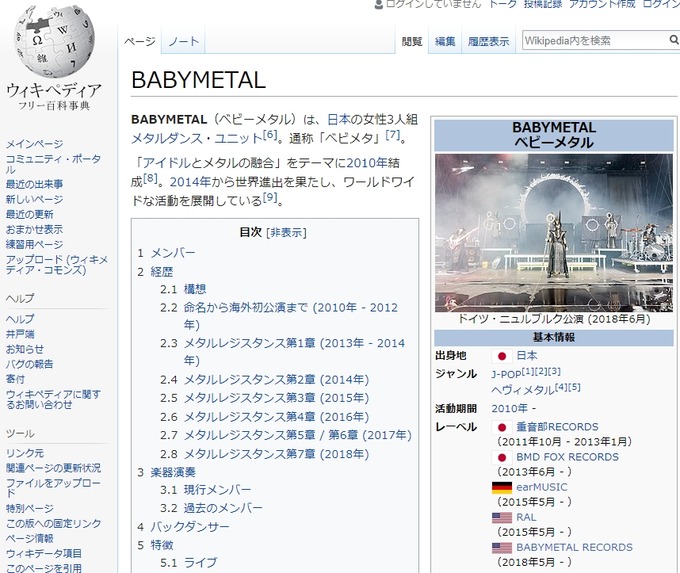
Task: Open 特別ページ link
Action: point(29,508)
